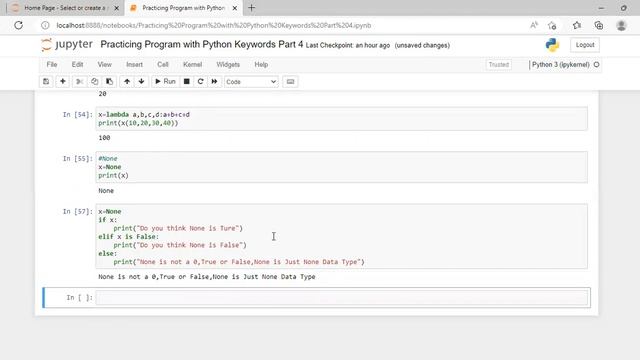640x360 pixels.
Task: Click the site information icon in address bar
Action: coord(45,25)
